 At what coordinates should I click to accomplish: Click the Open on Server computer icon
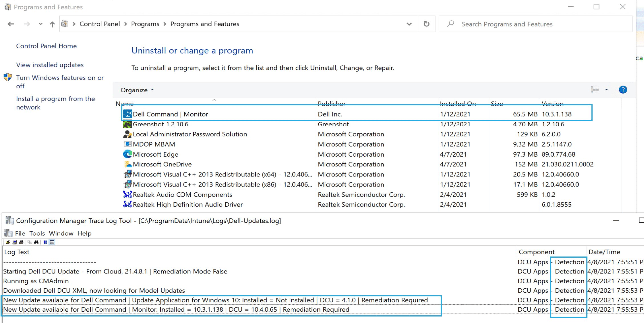[x=15, y=242]
